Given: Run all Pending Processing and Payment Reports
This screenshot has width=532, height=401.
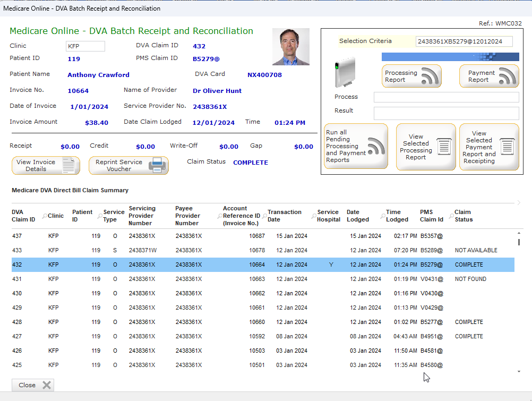Looking at the screenshot, I should tap(356, 147).
